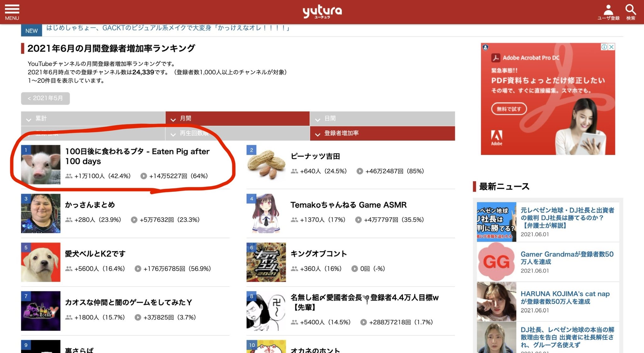Click the GG Gamer Grandma news thumbnail
The image size is (644, 353).
tap(496, 261)
